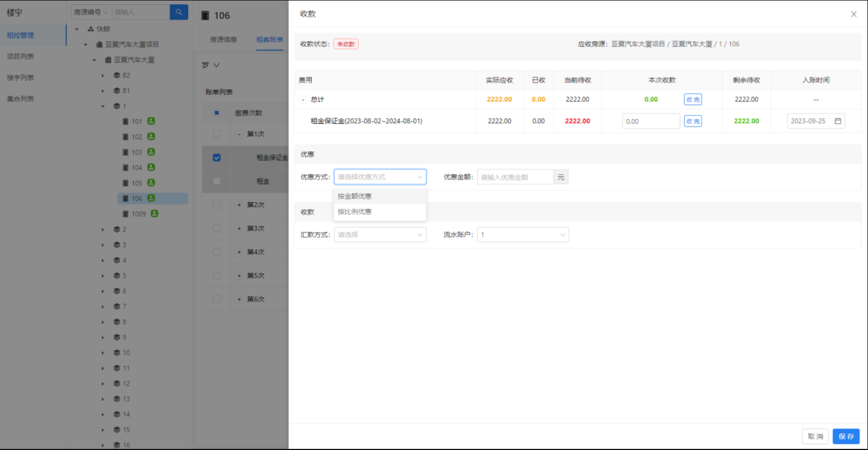Click the blue search magnifier icon

[179, 12]
